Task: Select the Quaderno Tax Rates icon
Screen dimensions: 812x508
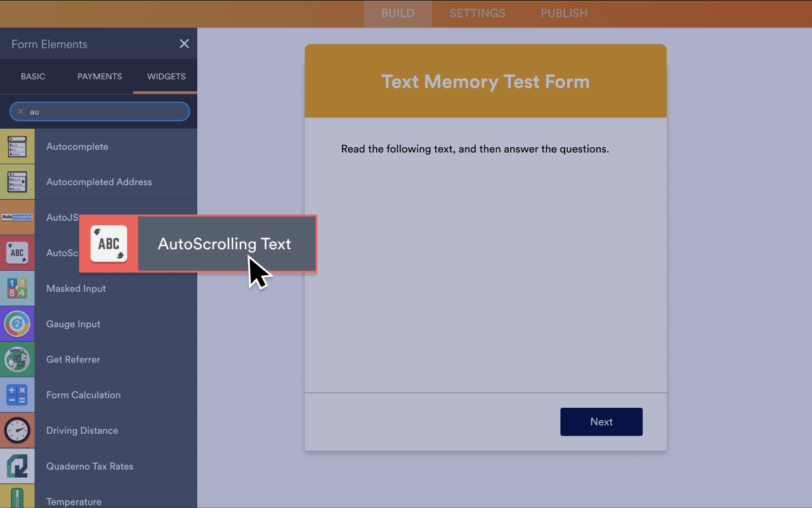Action: tap(16, 466)
